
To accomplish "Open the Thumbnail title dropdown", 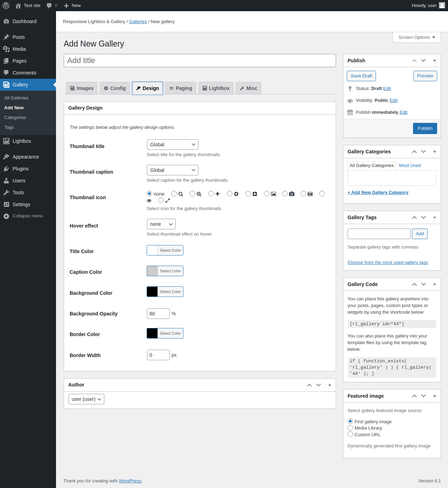I will click(x=173, y=145).
